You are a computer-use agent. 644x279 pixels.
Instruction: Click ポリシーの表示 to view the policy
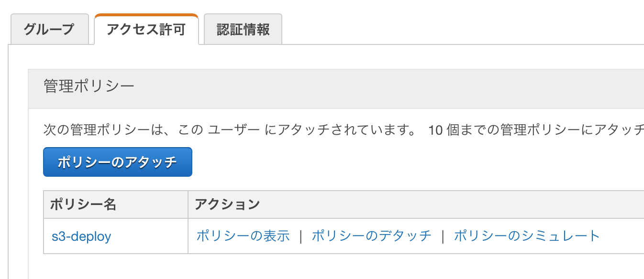(x=244, y=236)
